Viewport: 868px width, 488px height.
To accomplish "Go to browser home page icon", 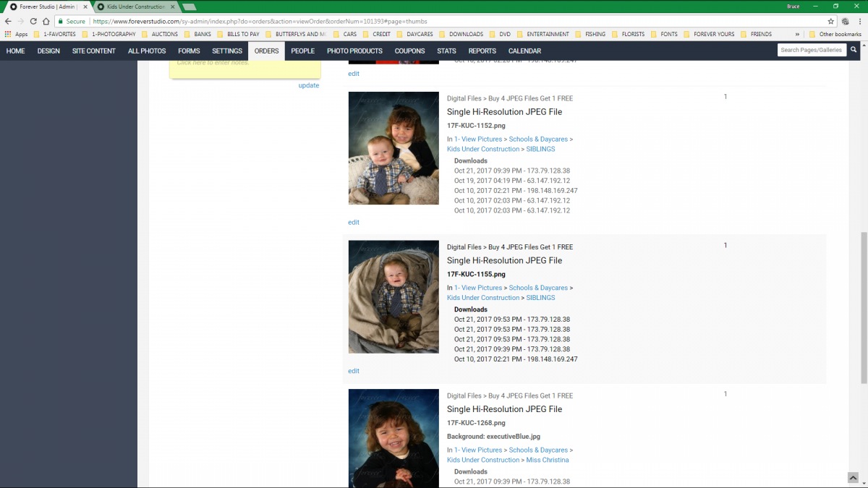I will pos(46,21).
